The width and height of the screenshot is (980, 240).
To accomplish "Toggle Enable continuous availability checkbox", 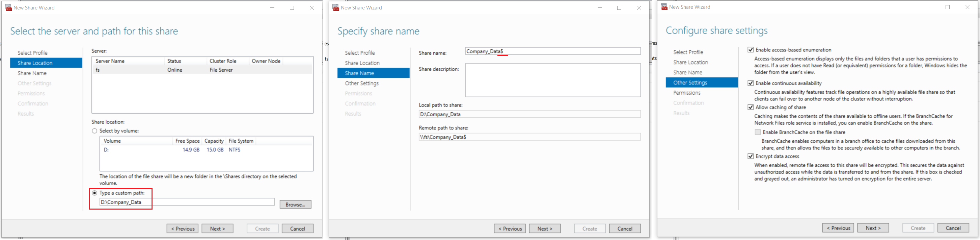I will point(750,83).
